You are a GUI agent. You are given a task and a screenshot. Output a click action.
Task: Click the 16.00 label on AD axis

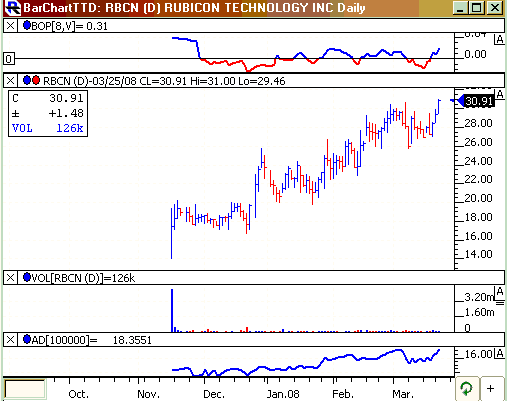[478, 354]
